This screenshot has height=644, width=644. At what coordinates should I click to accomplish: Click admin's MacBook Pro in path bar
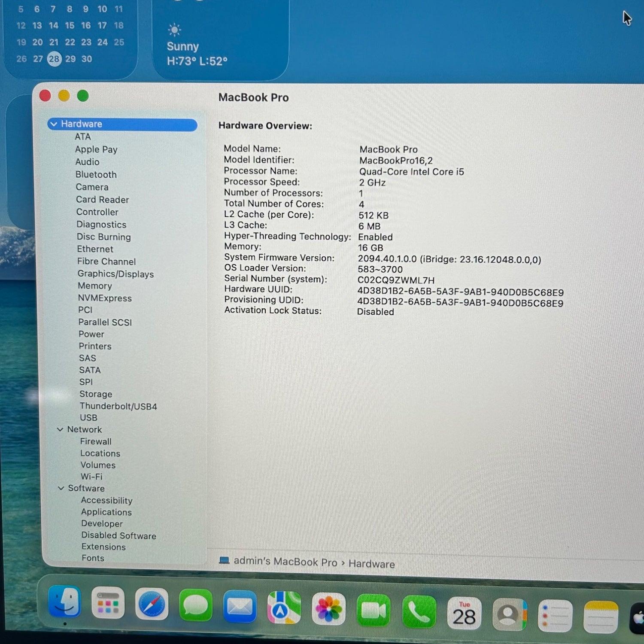point(285,562)
